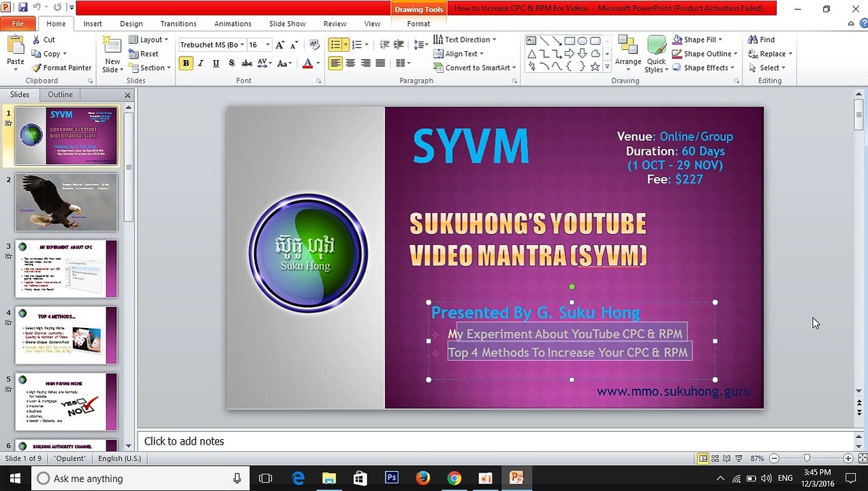Open the Insert ribbon tab
This screenshot has width=868, height=491.
[x=93, y=23]
